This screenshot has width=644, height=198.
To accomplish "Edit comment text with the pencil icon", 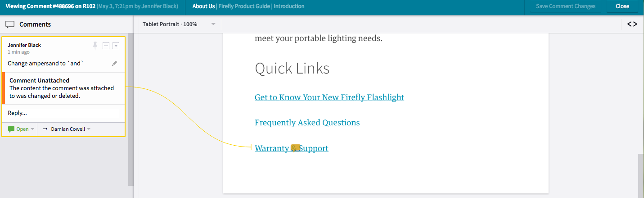I will click(115, 64).
